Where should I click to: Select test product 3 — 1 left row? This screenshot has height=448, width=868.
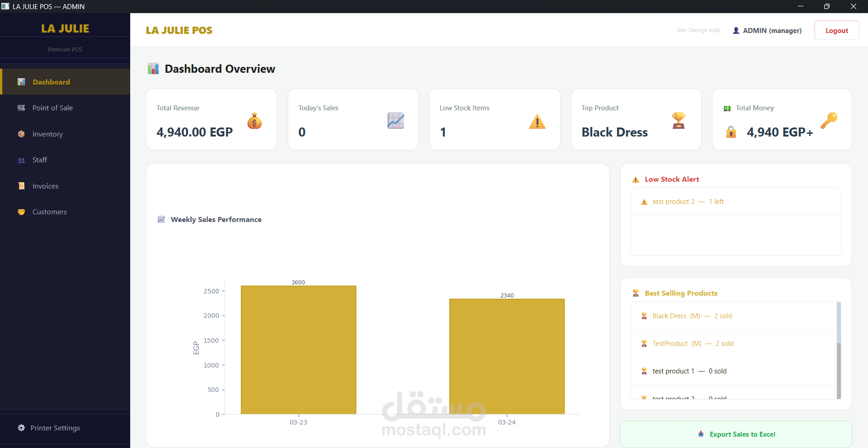click(x=736, y=202)
